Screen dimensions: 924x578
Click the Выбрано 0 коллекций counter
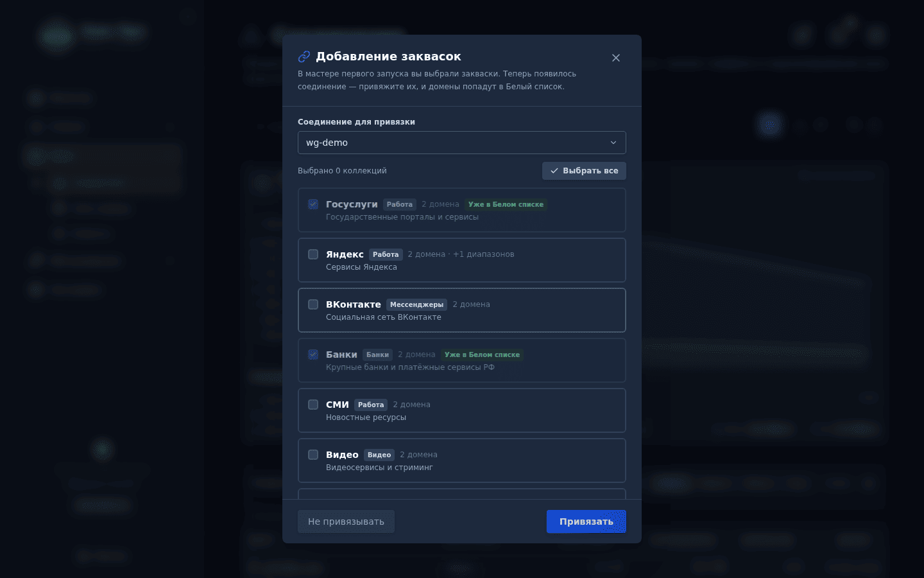pos(342,171)
